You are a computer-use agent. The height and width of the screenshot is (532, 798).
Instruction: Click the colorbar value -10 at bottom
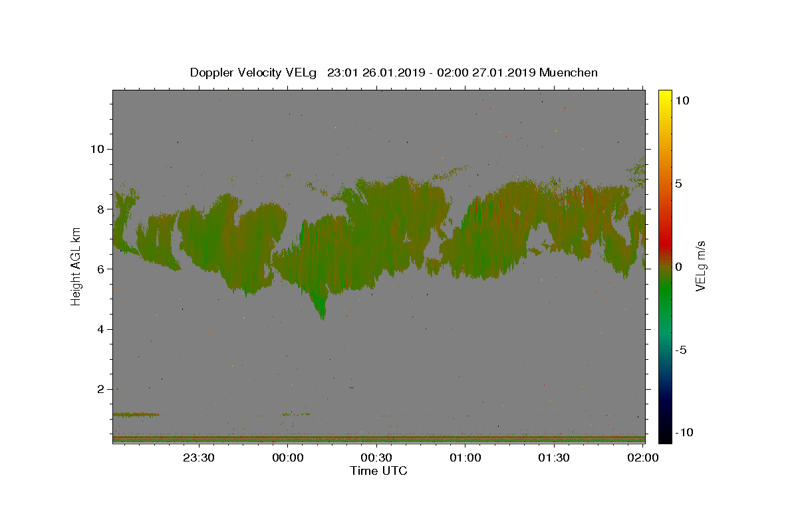point(684,433)
